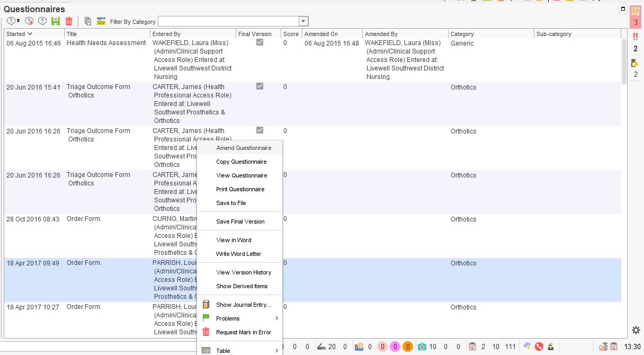Click the Category column header

pos(491,34)
